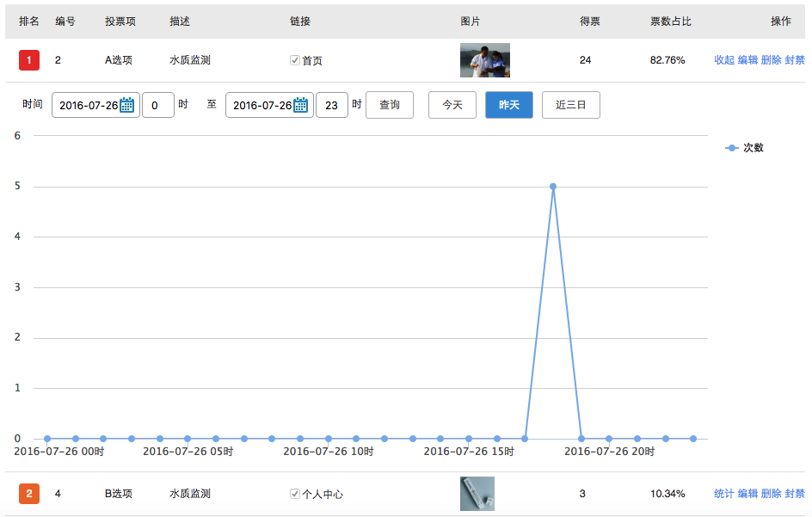Screen dimensions: 812x517
Task: Click the rank 1 red badge
Action: 29,60
